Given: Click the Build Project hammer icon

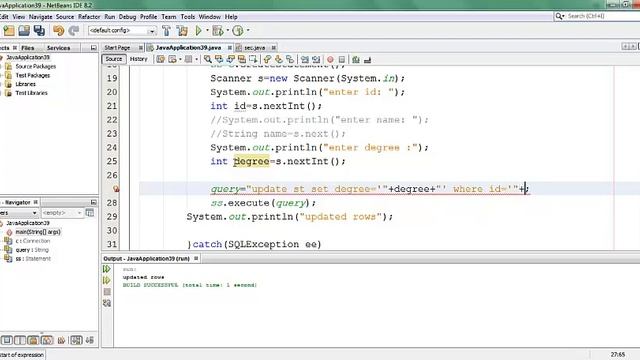Looking at the screenshot, I should [167, 31].
